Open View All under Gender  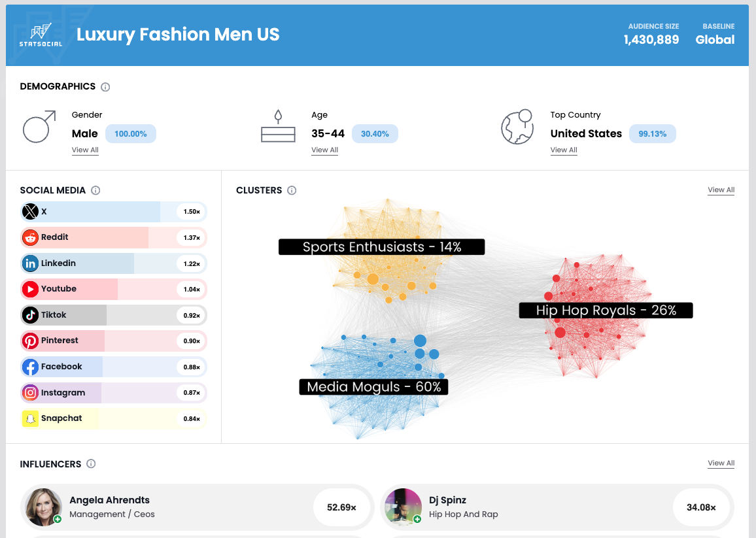coord(85,150)
